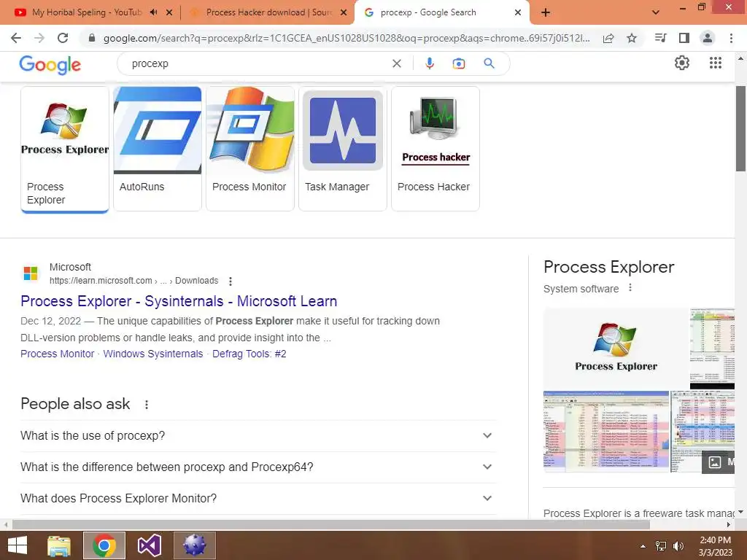Close the procexp Google Search tab

coord(518,12)
